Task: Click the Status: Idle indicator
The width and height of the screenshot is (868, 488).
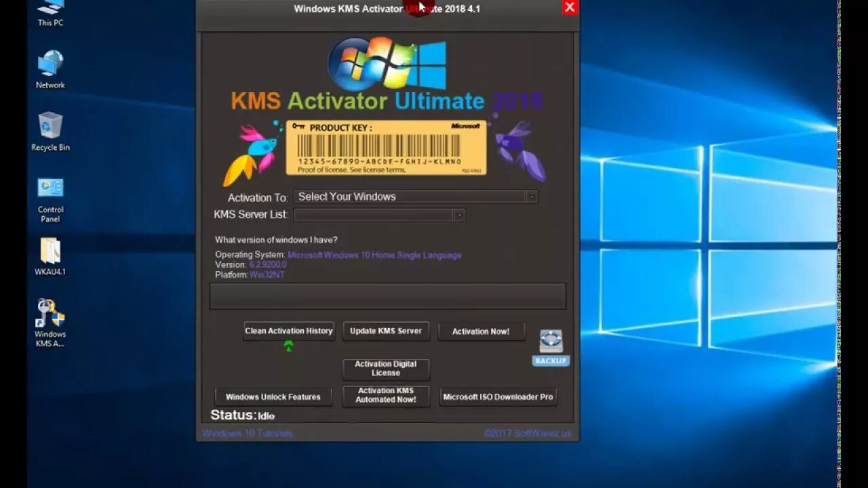Action: point(243,415)
